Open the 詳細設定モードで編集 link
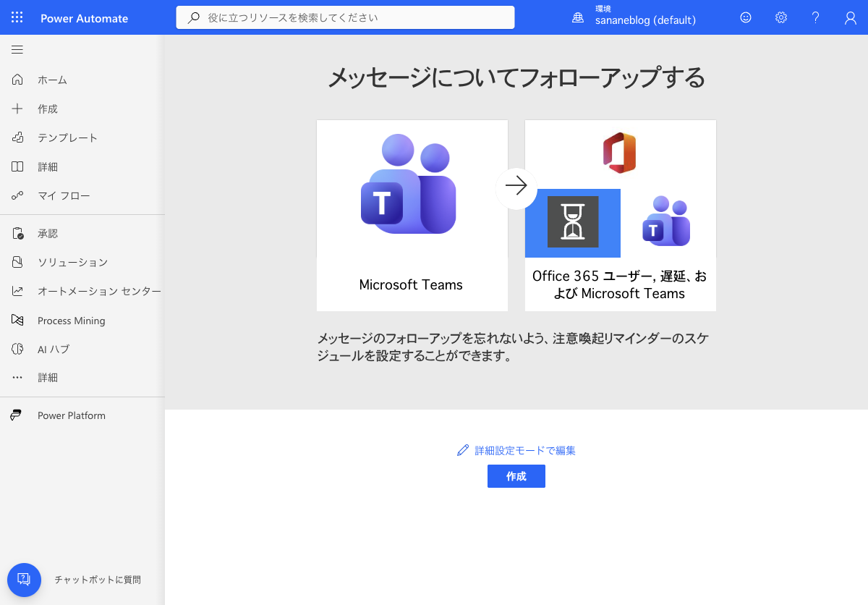 [x=525, y=450]
